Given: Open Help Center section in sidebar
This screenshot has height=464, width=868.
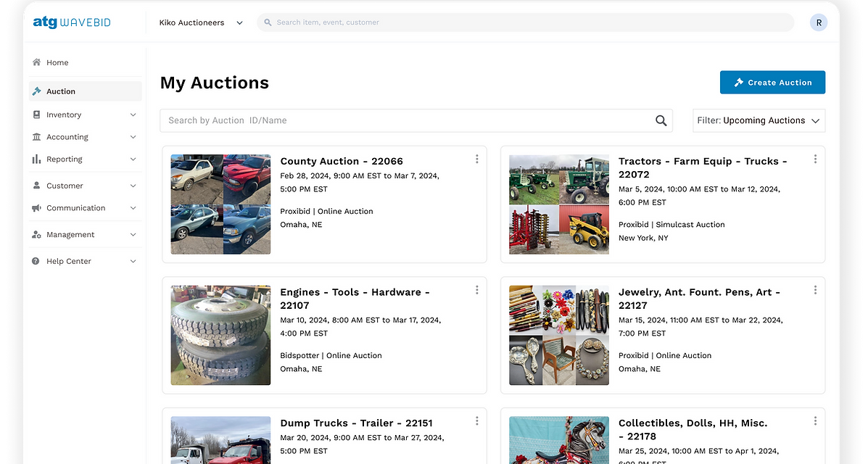Looking at the screenshot, I should [x=86, y=261].
